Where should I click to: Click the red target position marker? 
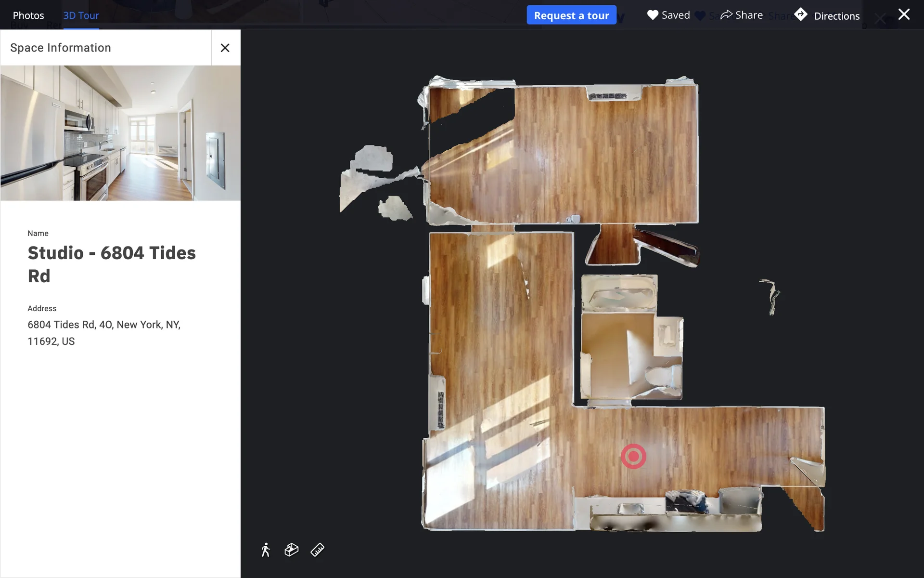click(633, 456)
